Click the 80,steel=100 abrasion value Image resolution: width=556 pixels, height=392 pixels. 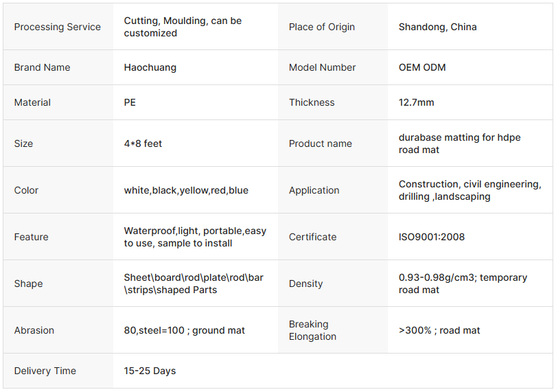[185, 330]
